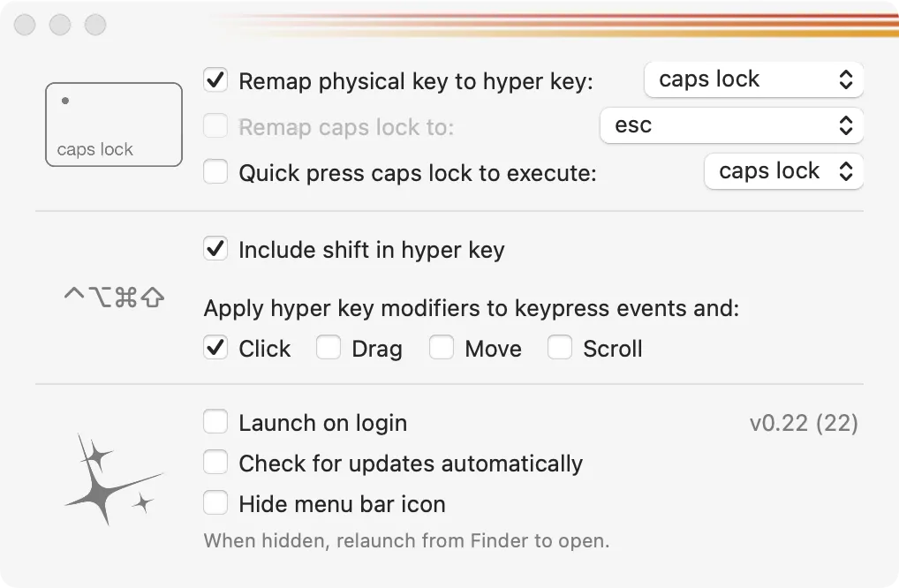The width and height of the screenshot is (899, 588).
Task: Enable the Scroll modifier checkbox
Action: pyautogui.click(x=560, y=348)
